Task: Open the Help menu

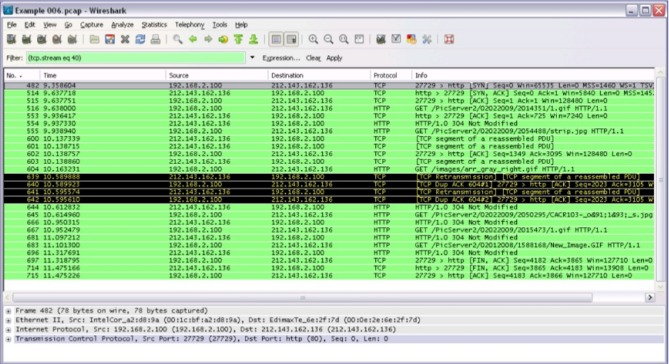Action: coord(241,25)
